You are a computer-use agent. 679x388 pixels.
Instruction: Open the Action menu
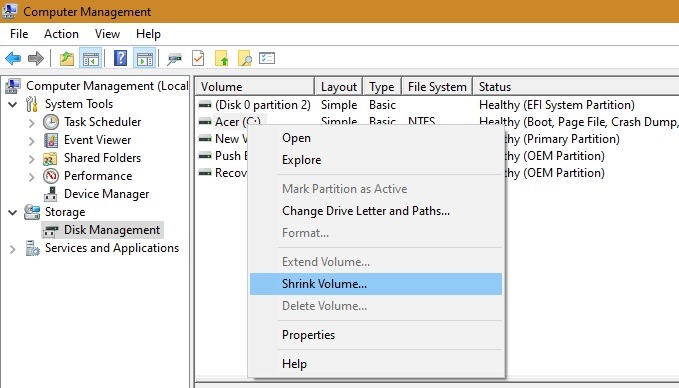tap(61, 34)
